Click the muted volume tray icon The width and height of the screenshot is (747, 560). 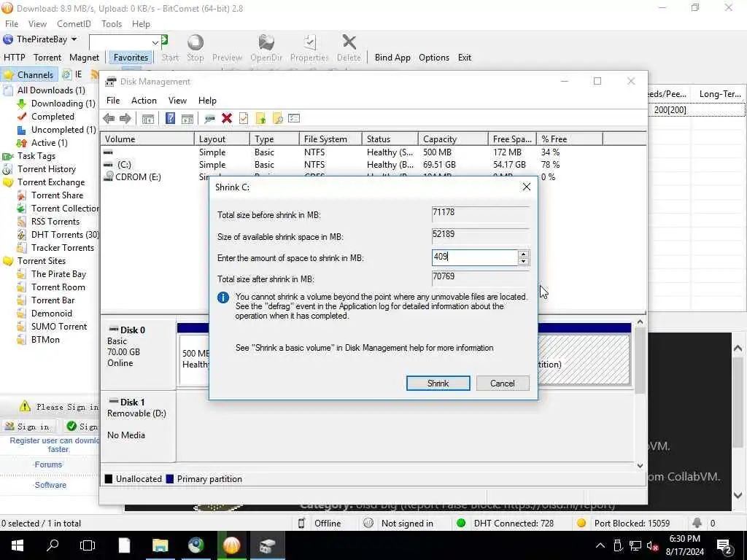653,546
